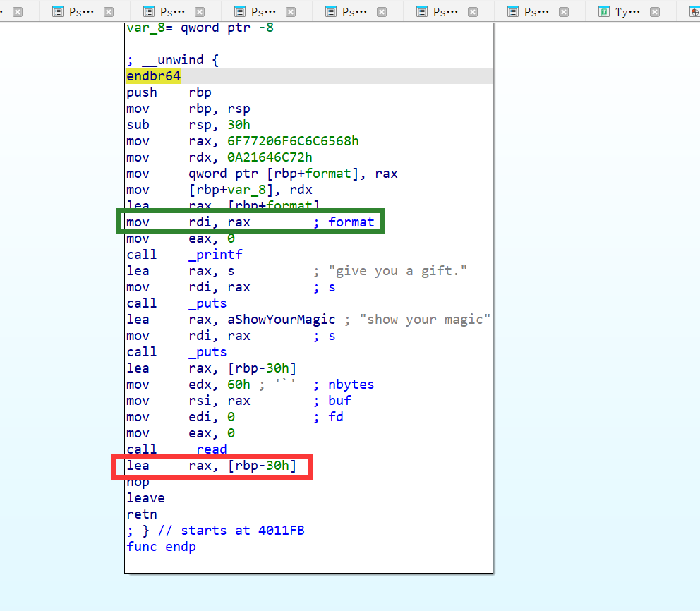Close the sixth Ps tab
Screen dimensions: 700x611
click(x=564, y=12)
